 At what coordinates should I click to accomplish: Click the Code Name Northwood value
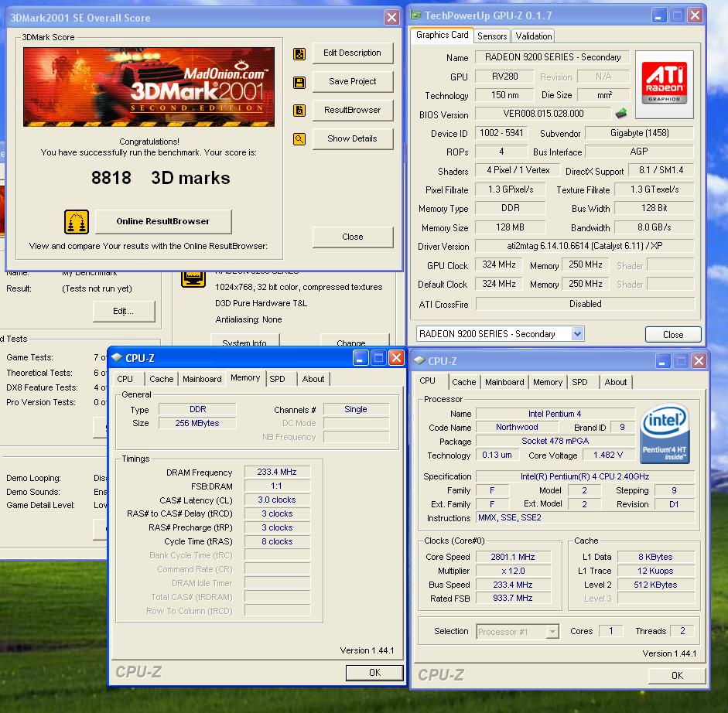click(x=517, y=428)
